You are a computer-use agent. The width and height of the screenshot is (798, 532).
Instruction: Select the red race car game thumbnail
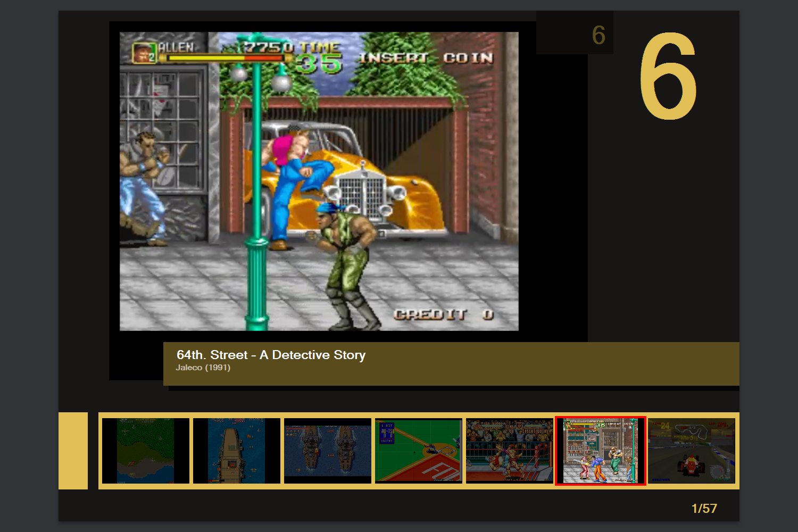point(692,451)
